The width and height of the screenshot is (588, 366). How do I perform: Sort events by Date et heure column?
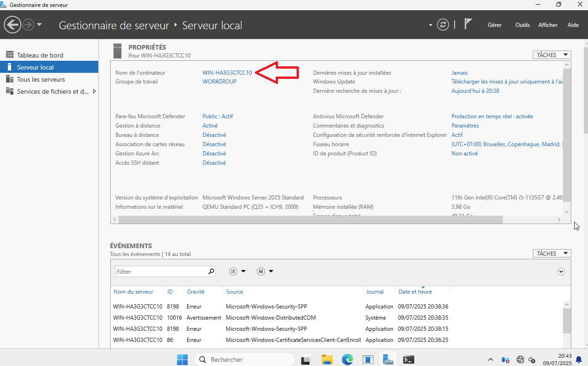[415, 292]
